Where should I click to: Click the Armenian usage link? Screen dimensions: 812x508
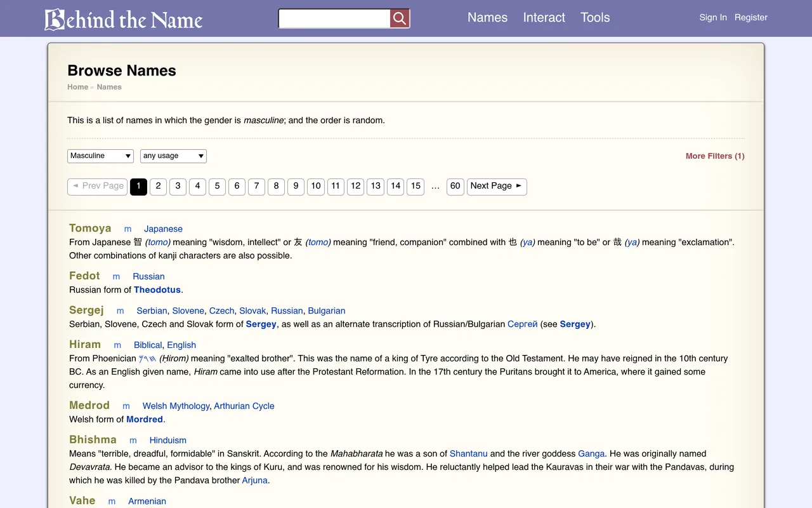click(x=147, y=502)
